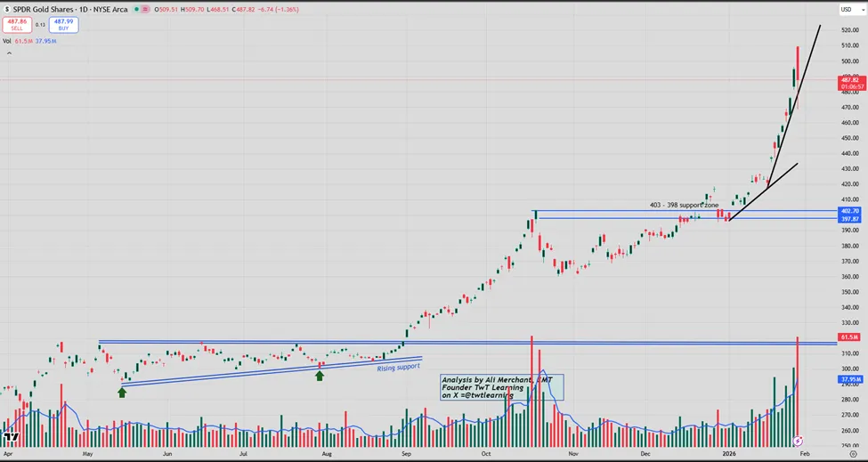Screen dimensions: 868x462
Task: Click the 380.00 price scale label
Action: tap(849, 246)
